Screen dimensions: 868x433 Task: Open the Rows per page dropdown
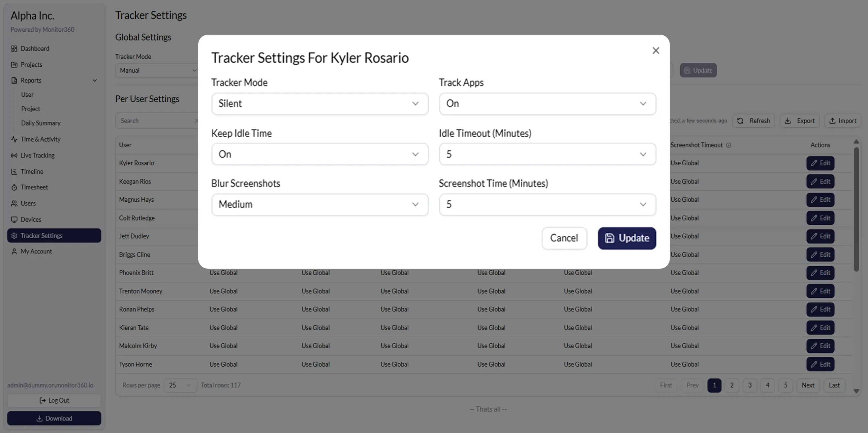180,385
